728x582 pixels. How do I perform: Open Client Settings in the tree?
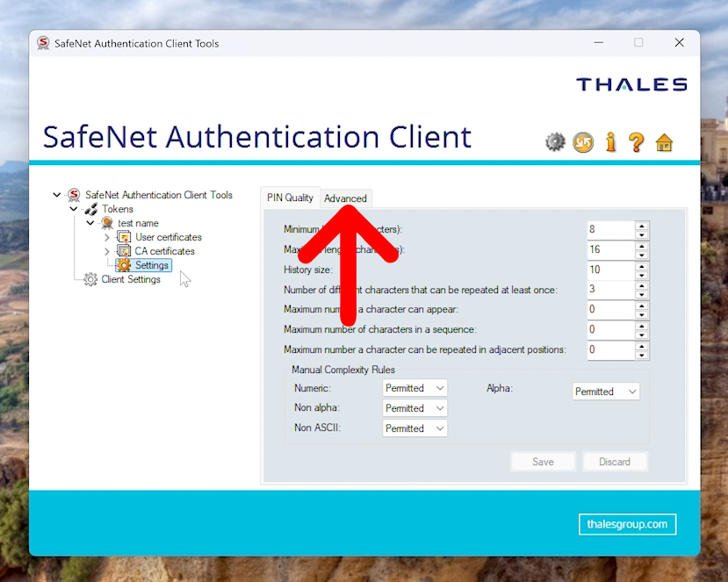coord(130,279)
